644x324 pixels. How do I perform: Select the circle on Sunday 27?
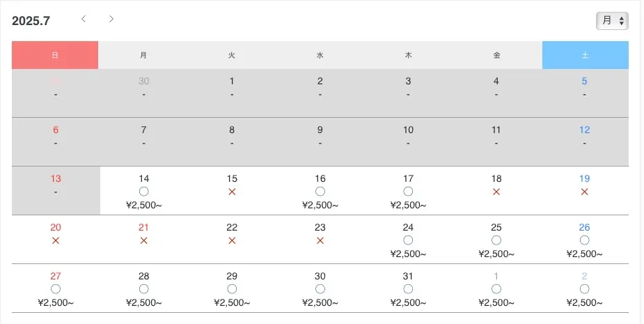56,289
